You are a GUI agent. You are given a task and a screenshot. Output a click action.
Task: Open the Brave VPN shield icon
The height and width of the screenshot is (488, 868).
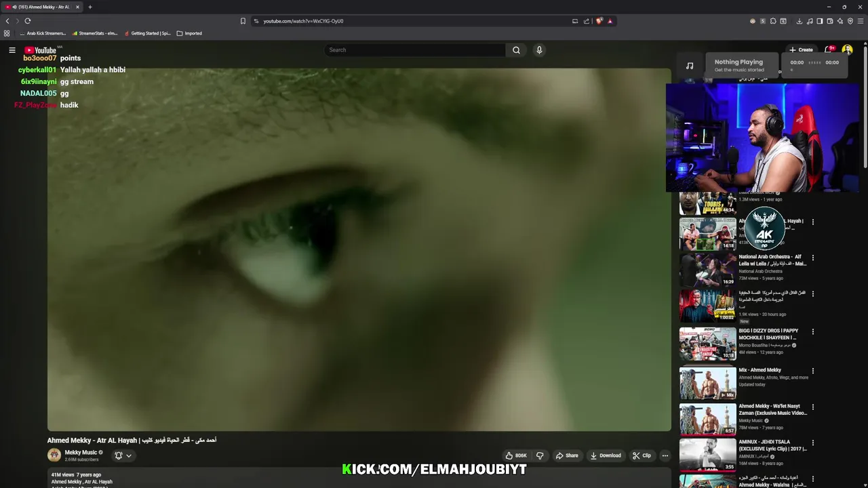tap(850, 21)
